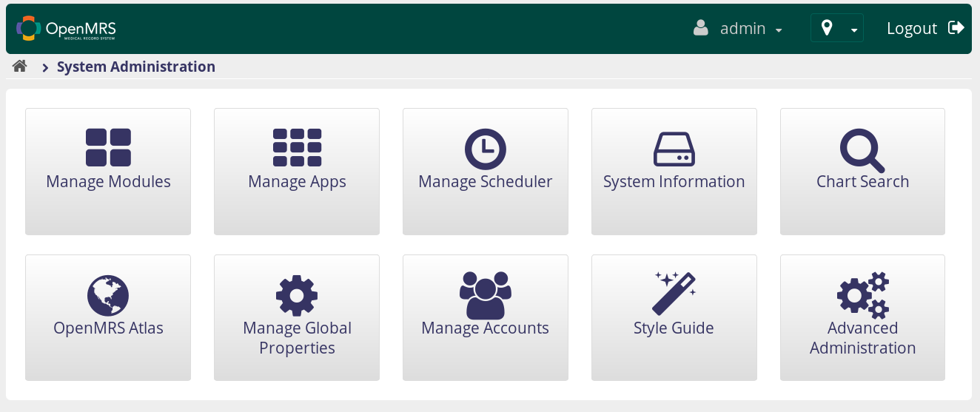Click the System Information drive icon
The height and width of the screenshot is (412, 980).
click(674, 149)
